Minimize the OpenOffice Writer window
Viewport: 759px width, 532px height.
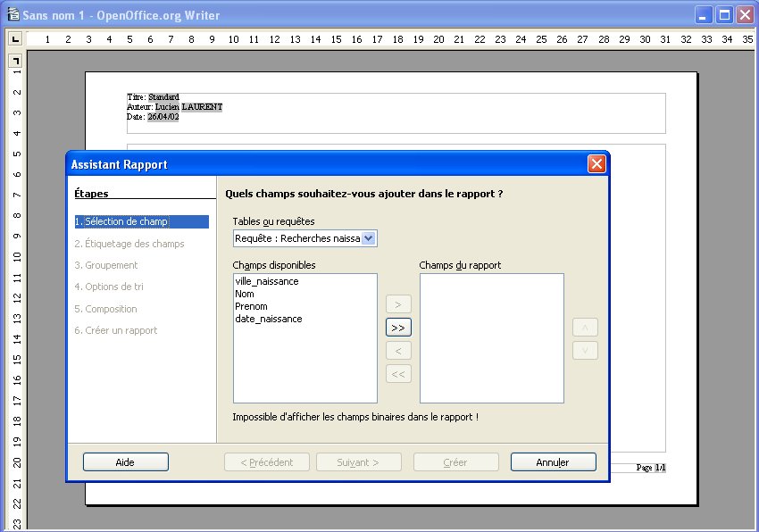tap(704, 15)
